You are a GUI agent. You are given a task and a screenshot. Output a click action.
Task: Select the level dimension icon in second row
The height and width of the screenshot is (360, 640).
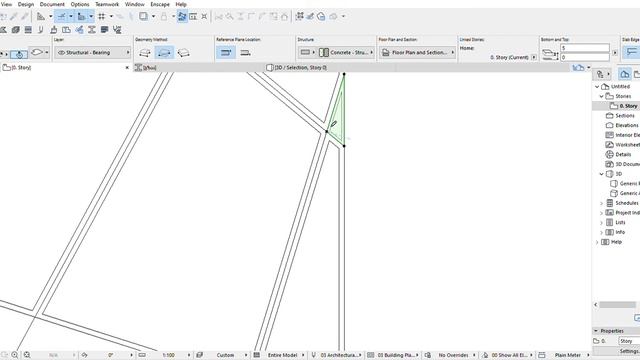pyautogui.click(x=117, y=29)
